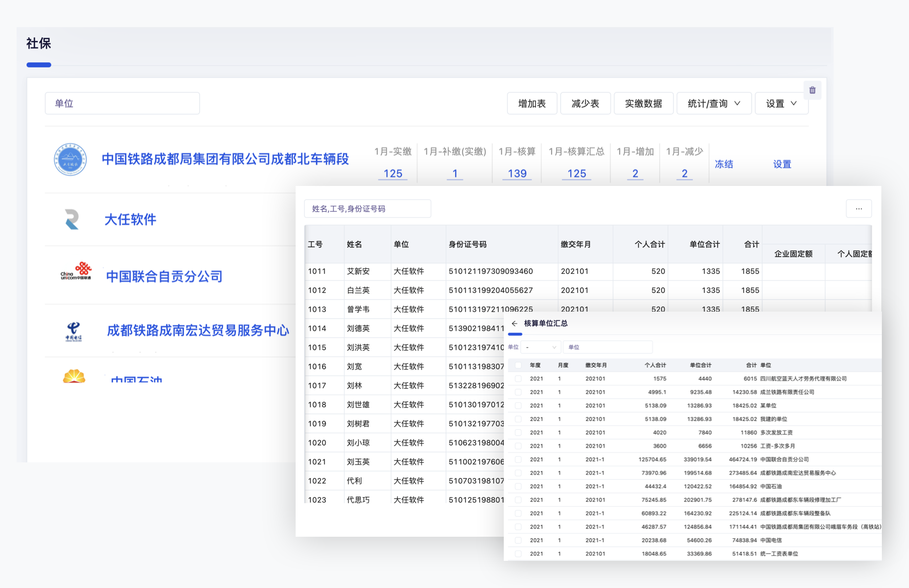The height and width of the screenshot is (588, 909).
Task: Click the 个人合计 header in summary table
Action: coord(655,365)
